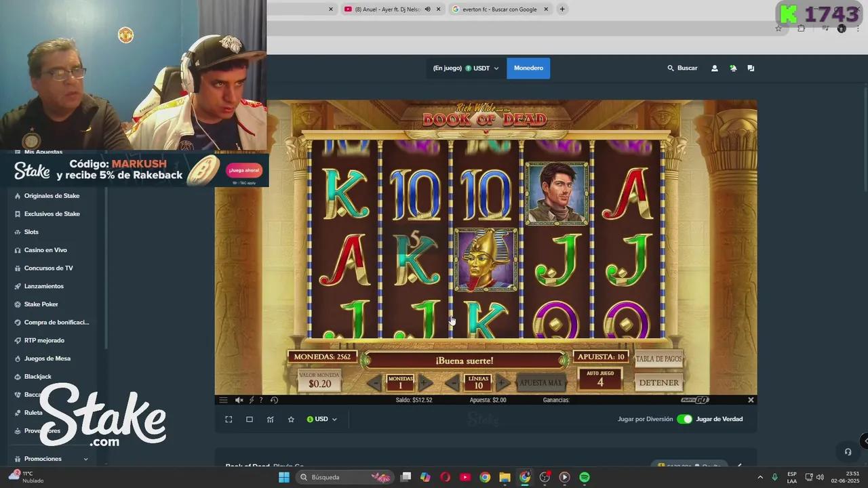Open the Book of Dead game menu icon
The height and width of the screenshot is (488, 868).
click(x=223, y=400)
